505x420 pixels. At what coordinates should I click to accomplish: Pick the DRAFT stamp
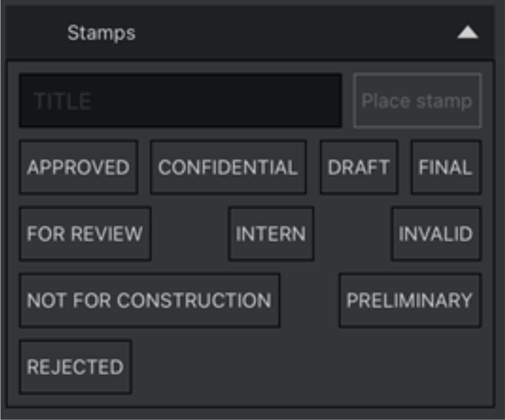[x=359, y=167]
